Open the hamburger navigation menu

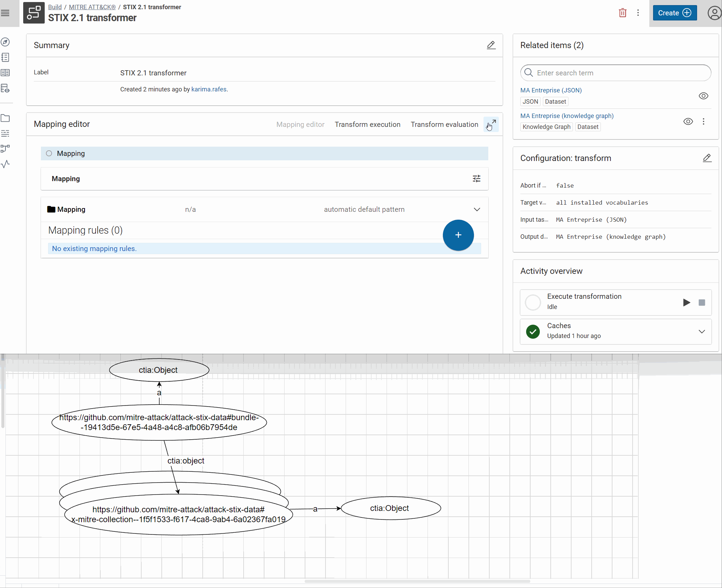coord(5,13)
